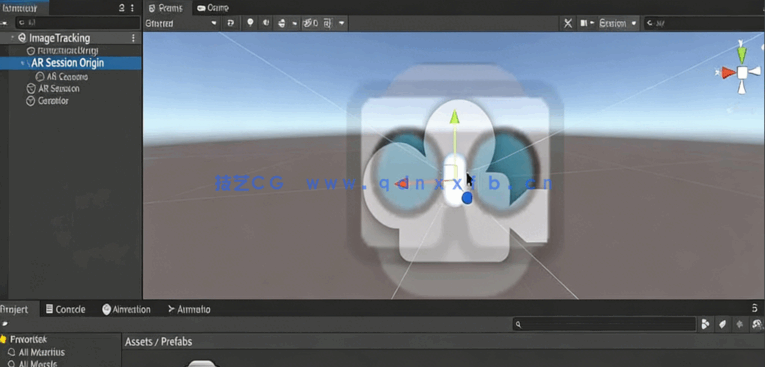Open the grid settings dropdown arrow
The height and width of the screenshot is (367, 765).
coord(342,23)
